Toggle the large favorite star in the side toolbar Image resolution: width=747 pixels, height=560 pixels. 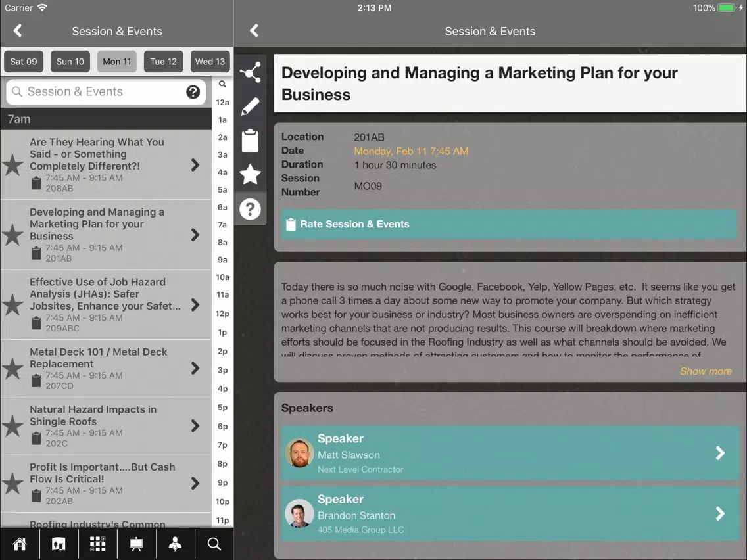tap(250, 174)
